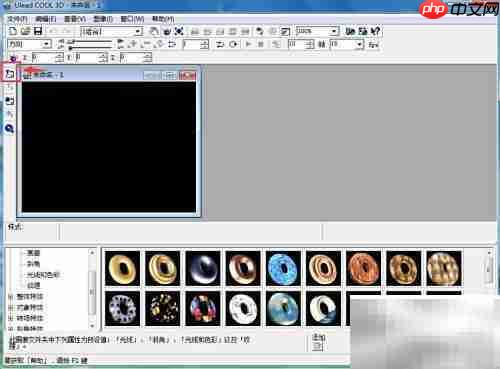
Task: Open the 100% zoom level dropdown
Action: pyautogui.click(x=317, y=31)
